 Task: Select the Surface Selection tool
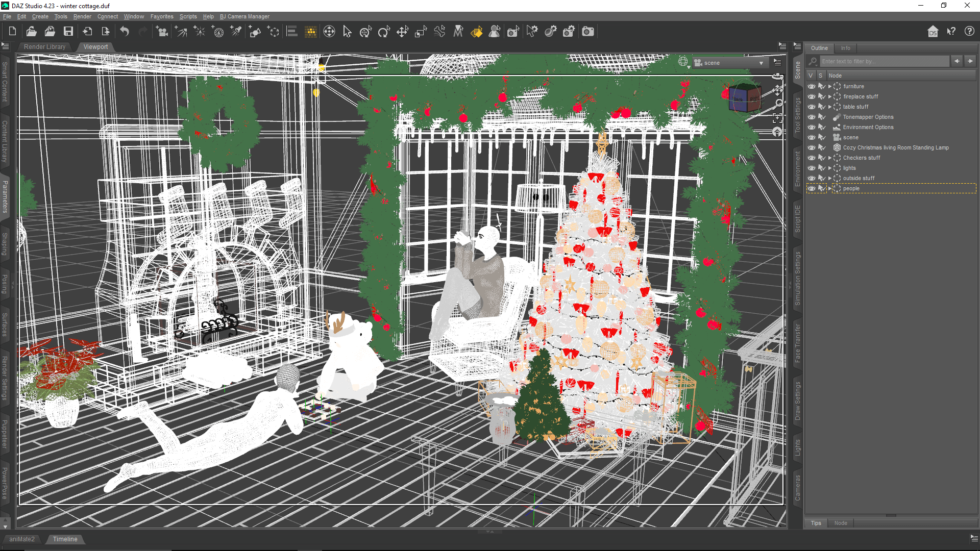476,32
